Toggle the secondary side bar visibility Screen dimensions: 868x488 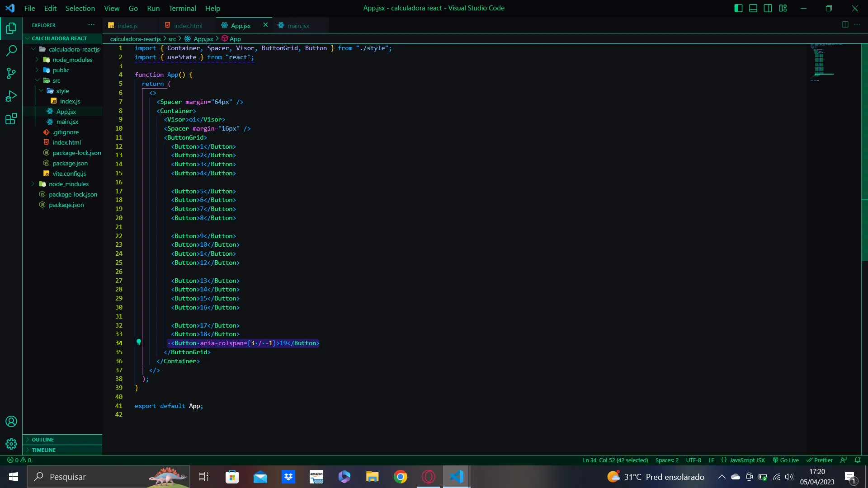[768, 8]
